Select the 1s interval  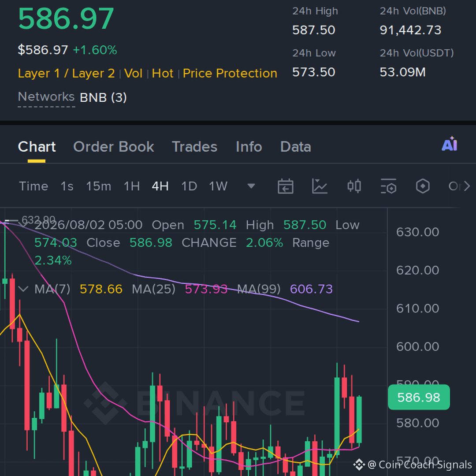pos(67,186)
